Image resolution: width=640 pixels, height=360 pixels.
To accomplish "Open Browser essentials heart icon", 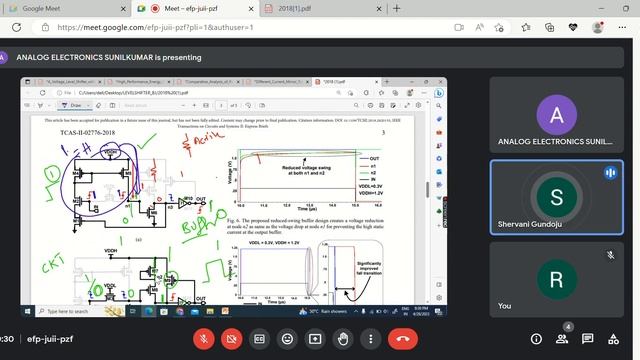I will click(x=573, y=27).
